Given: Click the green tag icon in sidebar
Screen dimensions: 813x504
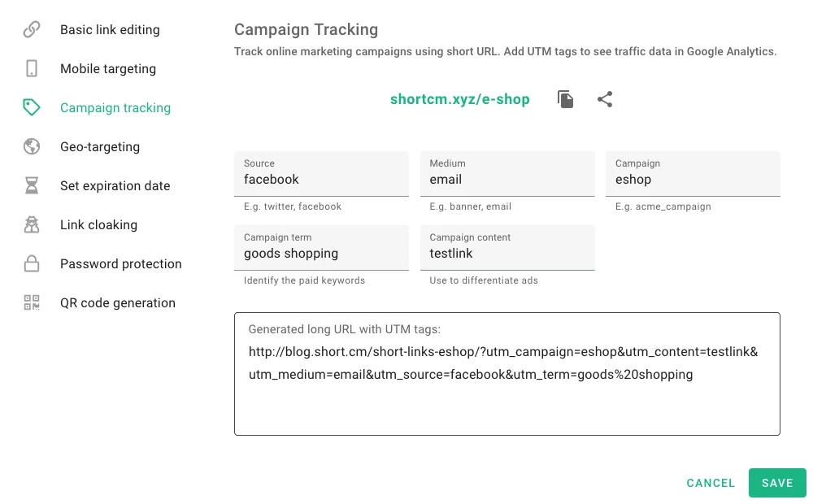Looking at the screenshot, I should click(32, 108).
